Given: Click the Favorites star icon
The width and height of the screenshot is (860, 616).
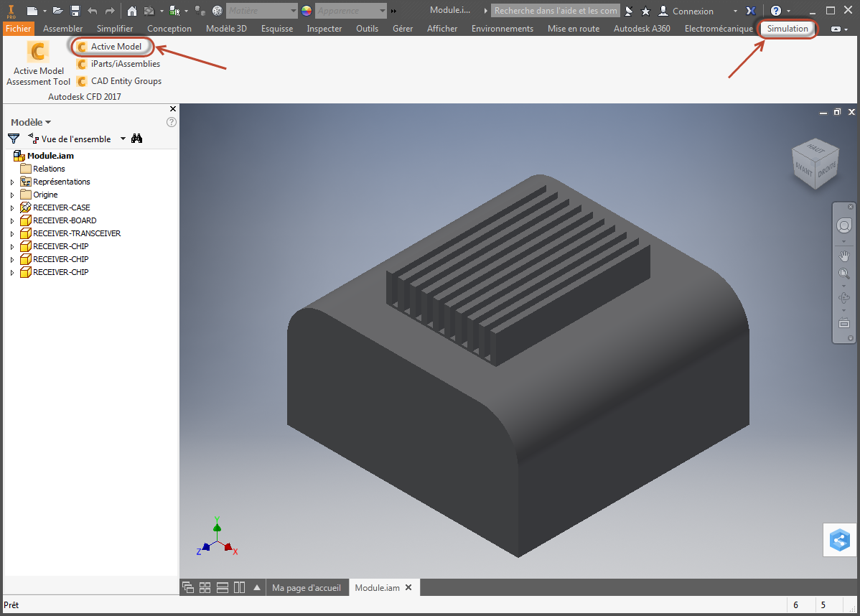Looking at the screenshot, I should coord(645,11).
